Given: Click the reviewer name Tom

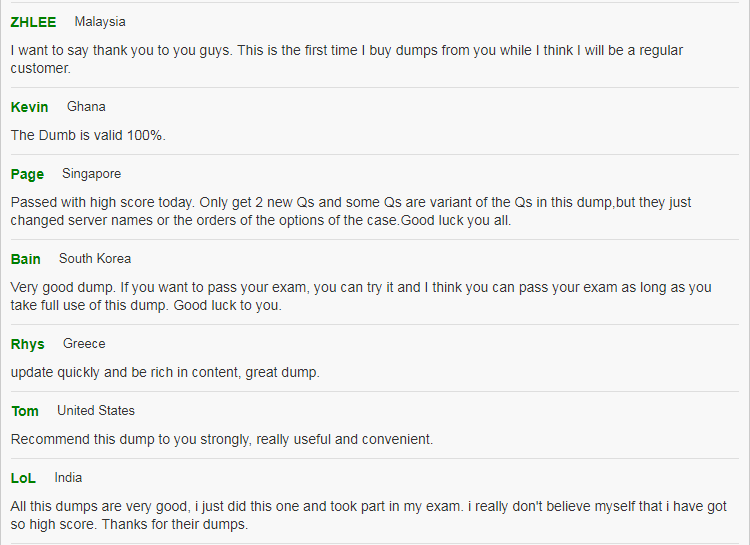Looking at the screenshot, I should [x=25, y=411].
